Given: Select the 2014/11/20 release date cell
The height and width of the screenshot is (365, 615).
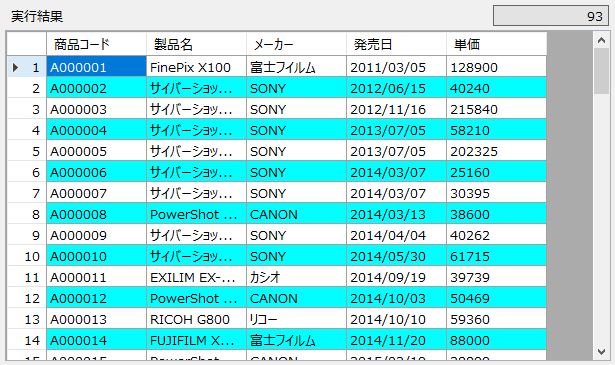Looking at the screenshot, I should pyautogui.click(x=397, y=340).
